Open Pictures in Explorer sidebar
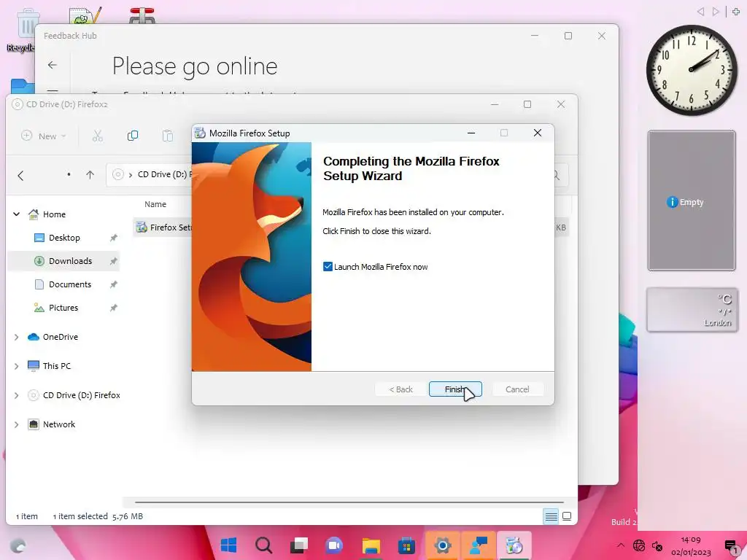 coord(63,308)
